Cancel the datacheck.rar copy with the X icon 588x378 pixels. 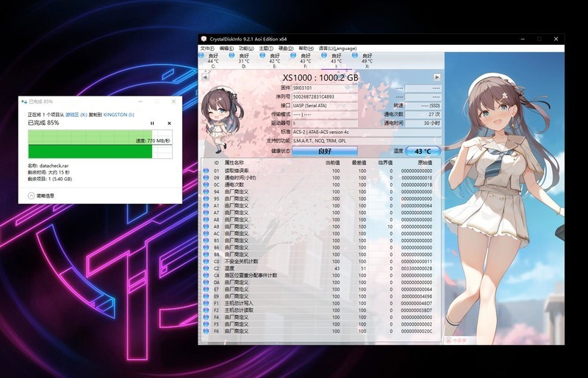[x=169, y=123]
